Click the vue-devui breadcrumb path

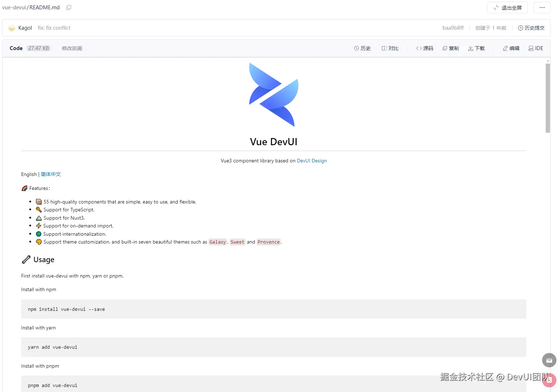click(x=14, y=8)
